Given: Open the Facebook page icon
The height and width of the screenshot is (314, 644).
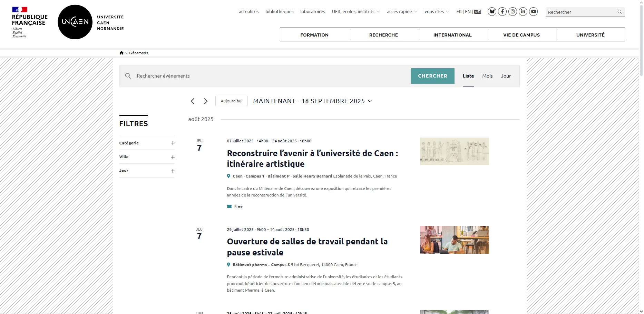Looking at the screenshot, I should 502,12.
